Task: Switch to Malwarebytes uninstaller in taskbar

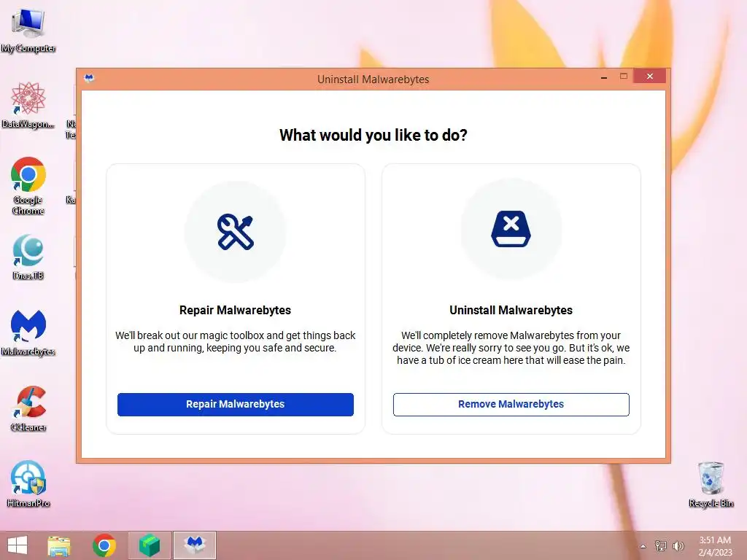Action: [194, 545]
